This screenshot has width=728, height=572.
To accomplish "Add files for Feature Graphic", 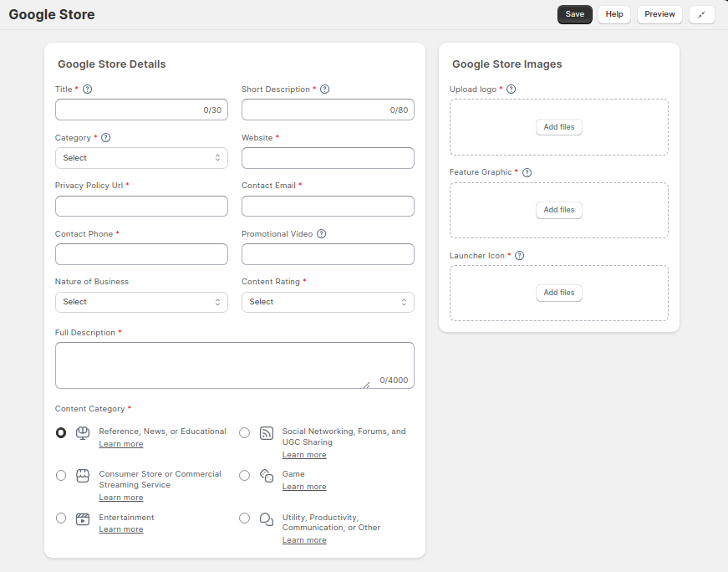I will (x=559, y=210).
